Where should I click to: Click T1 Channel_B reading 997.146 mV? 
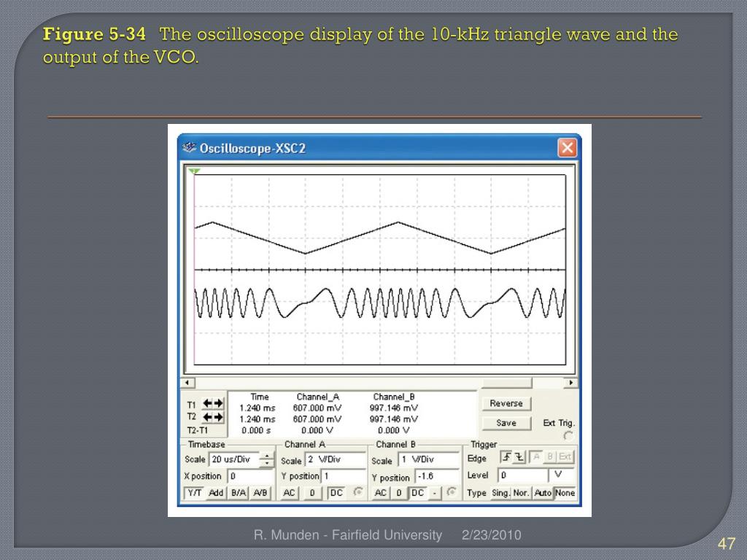(394, 408)
